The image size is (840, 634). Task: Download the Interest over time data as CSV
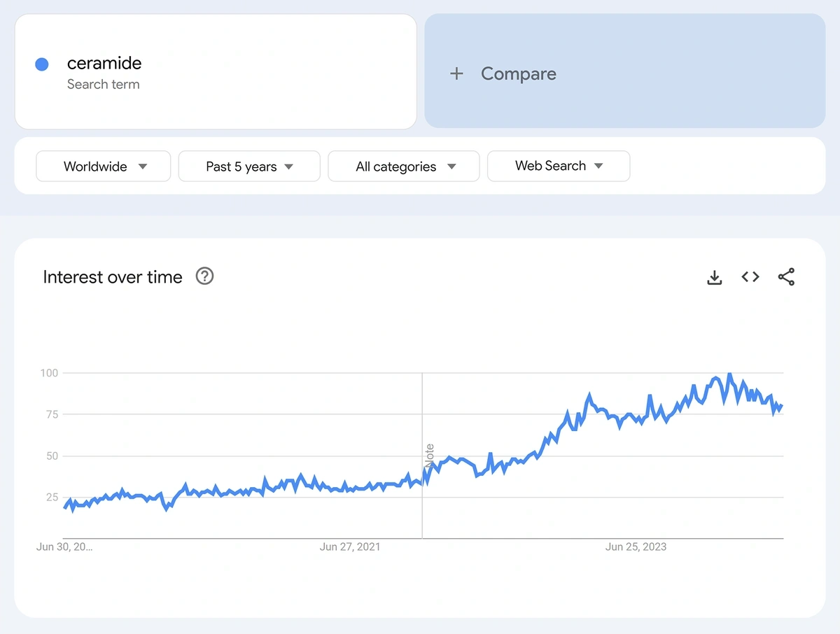point(714,277)
